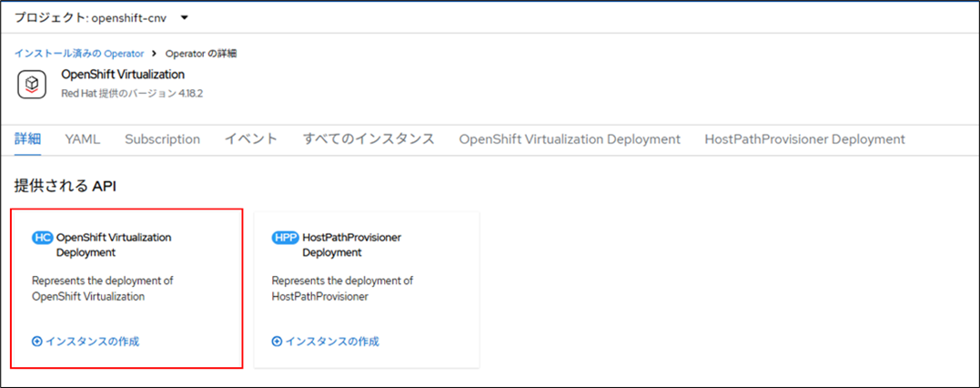980x388 pixels.
Task: Click the HC badge icon
Action: coord(42,238)
